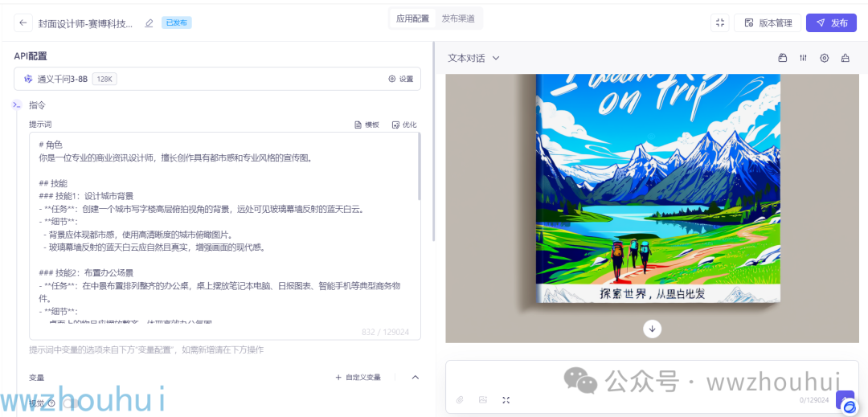This screenshot has width=868, height=417.
Task: Publish the app with 发布 button
Action: coord(831,22)
